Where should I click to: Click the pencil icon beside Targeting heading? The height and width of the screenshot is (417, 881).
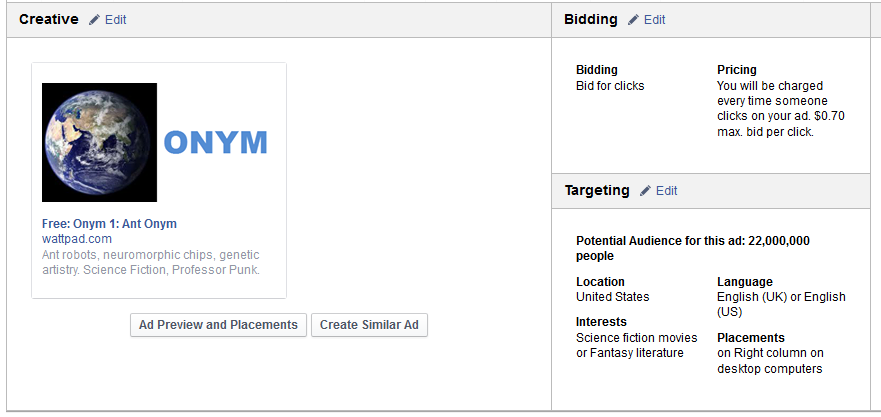[645, 191]
